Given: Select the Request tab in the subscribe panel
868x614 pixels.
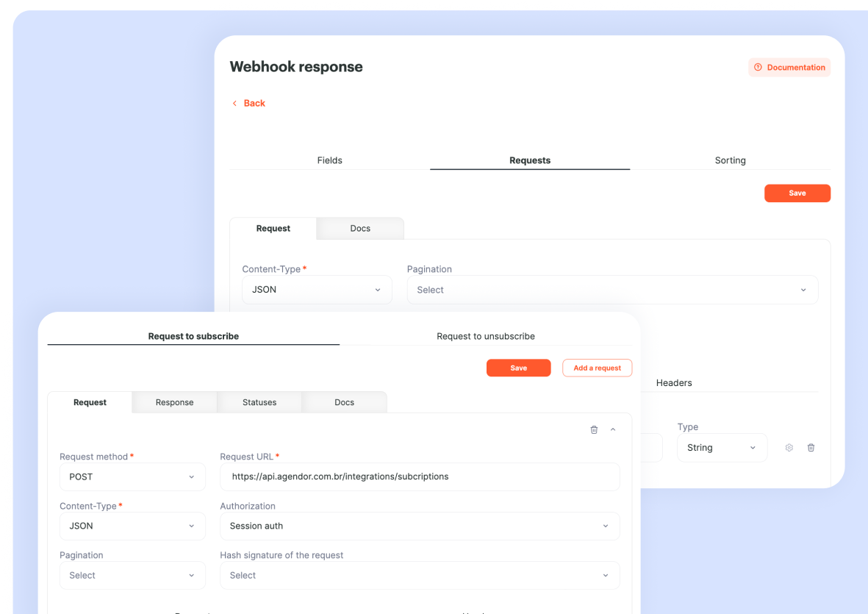Looking at the screenshot, I should [90, 402].
